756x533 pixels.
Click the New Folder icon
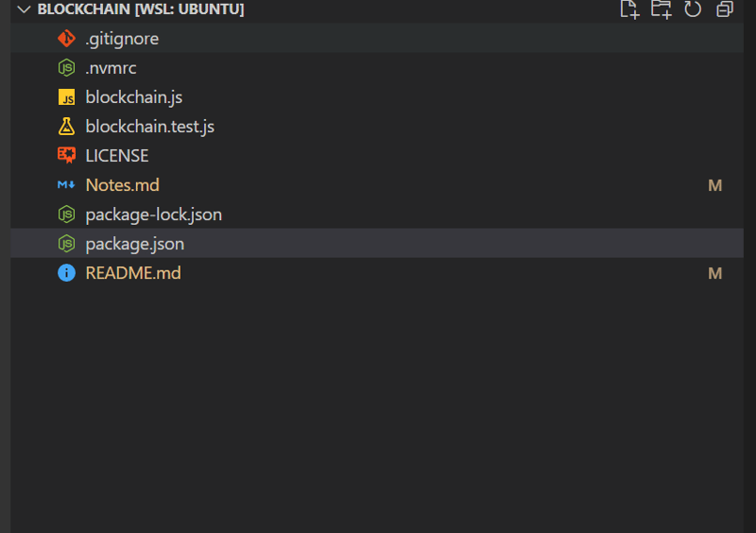[x=661, y=9]
